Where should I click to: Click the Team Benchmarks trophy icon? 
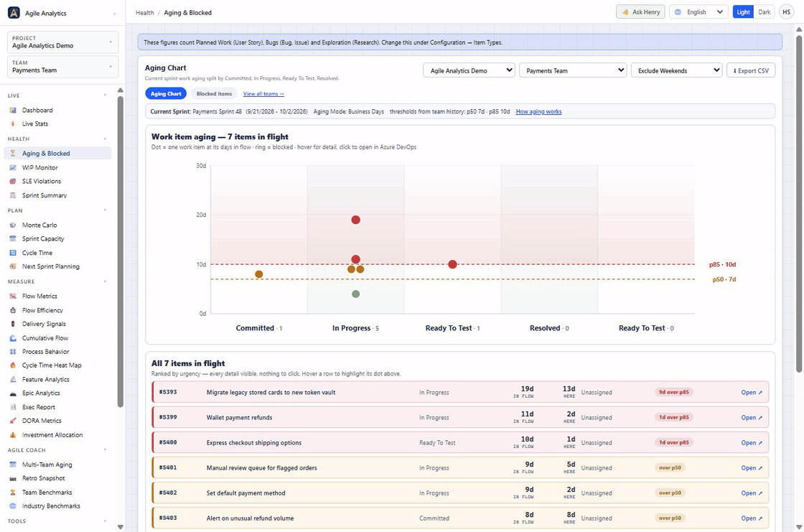(13, 493)
